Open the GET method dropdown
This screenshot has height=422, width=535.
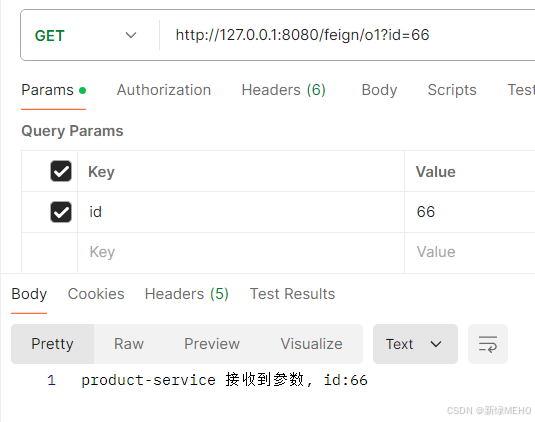85,35
